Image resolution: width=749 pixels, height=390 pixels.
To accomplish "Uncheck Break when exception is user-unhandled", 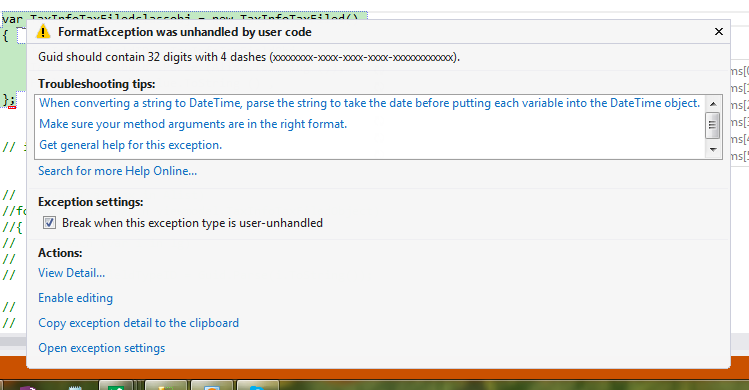I will click(x=49, y=223).
